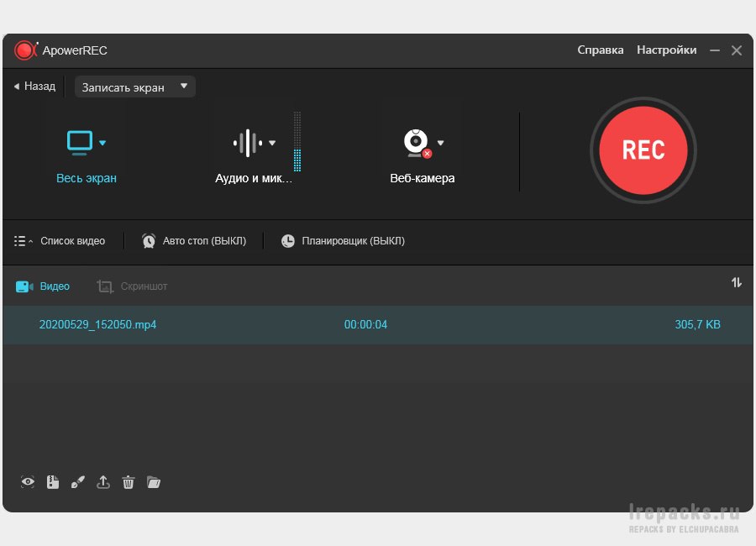
Task: Open Авто стоп (ВЫКЛ) settings
Action: point(204,241)
